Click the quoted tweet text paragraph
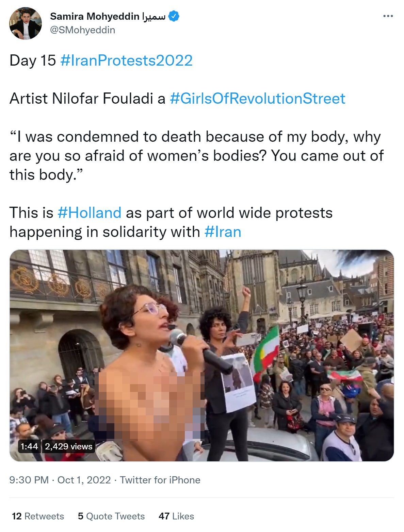The image size is (404, 532). (x=196, y=156)
